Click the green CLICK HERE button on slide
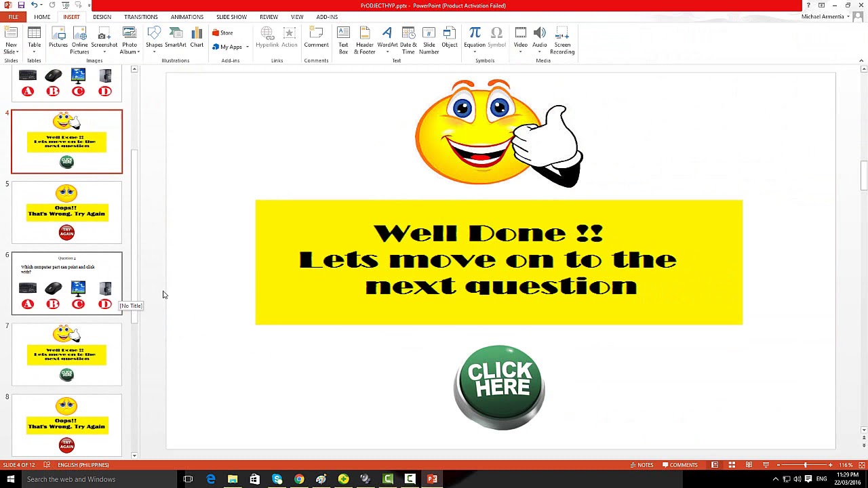 499,388
